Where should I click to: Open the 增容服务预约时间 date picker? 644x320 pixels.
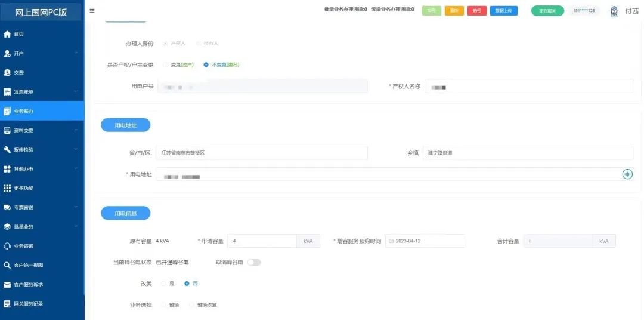(x=425, y=241)
